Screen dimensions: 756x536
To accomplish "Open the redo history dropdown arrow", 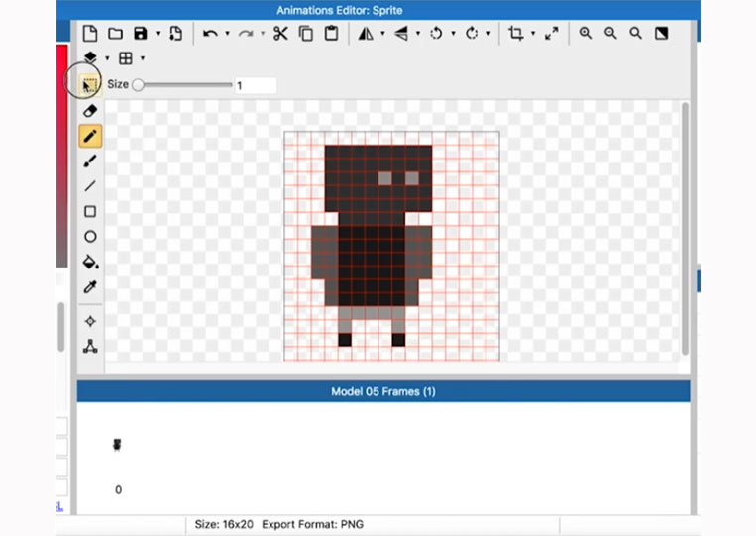I will pyautogui.click(x=263, y=34).
